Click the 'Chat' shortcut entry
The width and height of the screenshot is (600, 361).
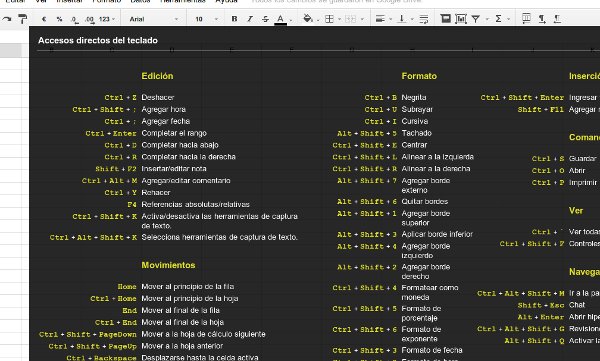tap(577, 305)
